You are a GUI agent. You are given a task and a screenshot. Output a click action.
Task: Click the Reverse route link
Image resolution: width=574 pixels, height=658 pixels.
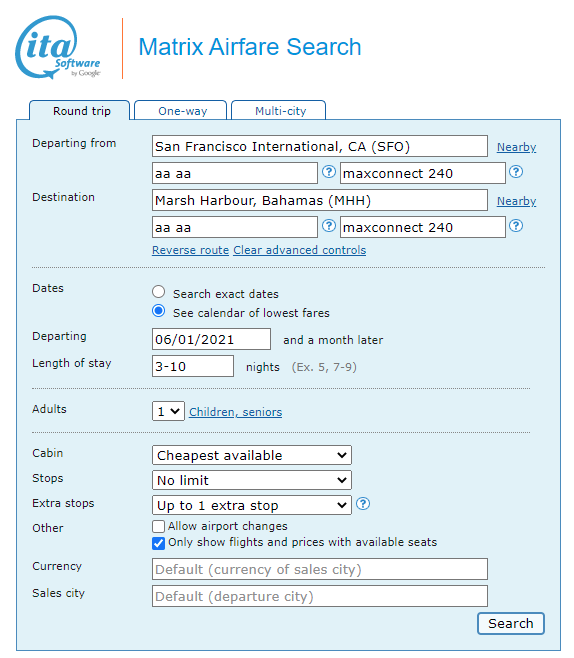190,250
